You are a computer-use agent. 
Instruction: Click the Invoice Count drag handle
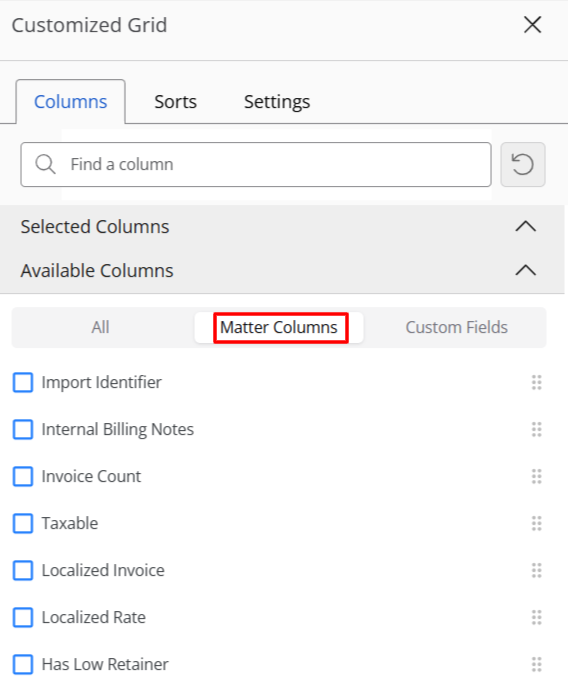coord(536,476)
